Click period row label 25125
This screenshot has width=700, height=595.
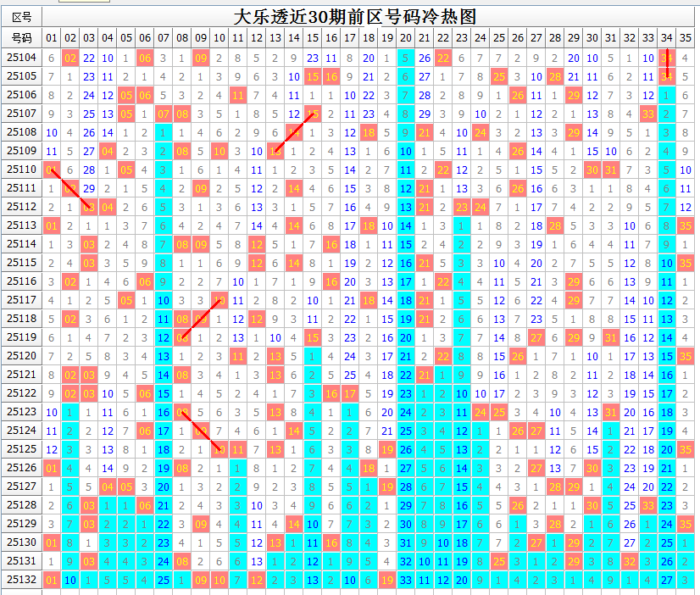click(21, 449)
